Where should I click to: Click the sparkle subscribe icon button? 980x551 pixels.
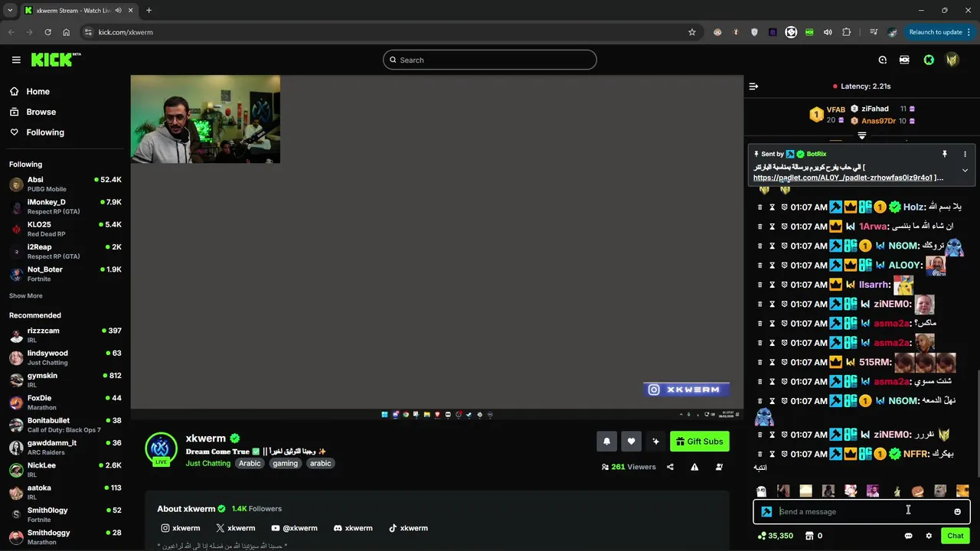point(655,442)
